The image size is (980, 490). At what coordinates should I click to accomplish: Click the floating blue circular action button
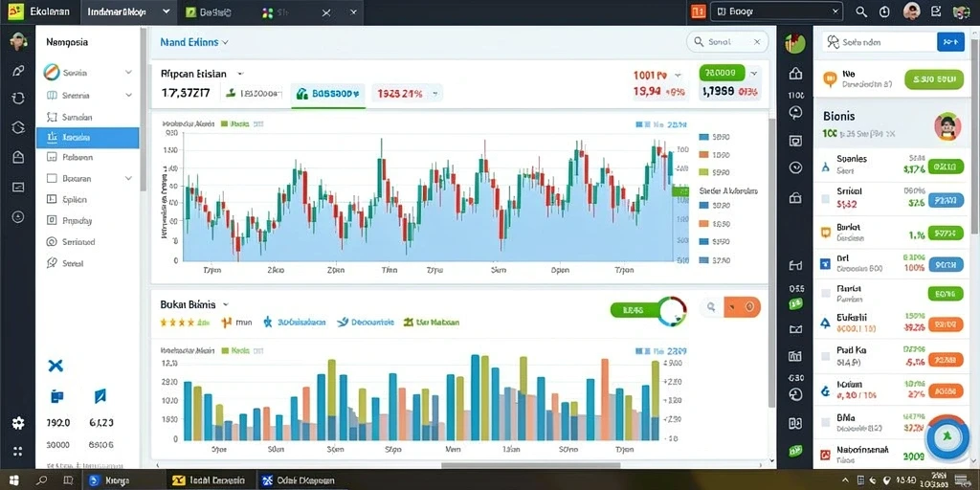coord(947,436)
